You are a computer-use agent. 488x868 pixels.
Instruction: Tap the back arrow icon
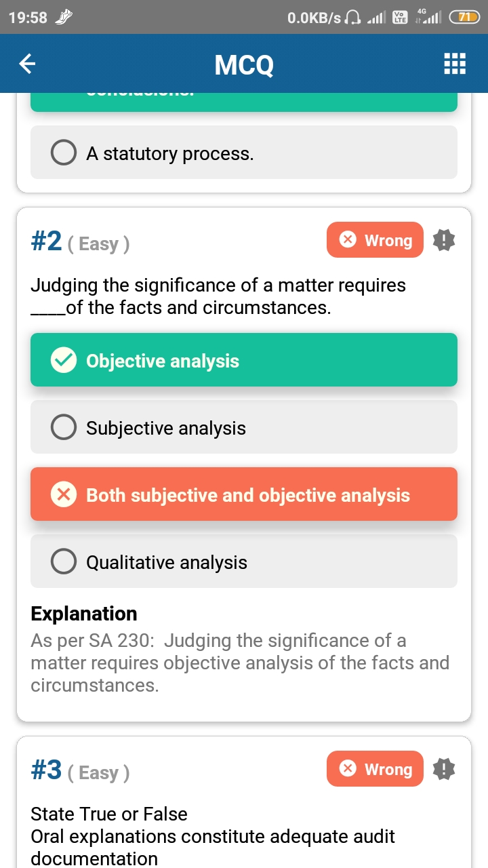click(27, 64)
